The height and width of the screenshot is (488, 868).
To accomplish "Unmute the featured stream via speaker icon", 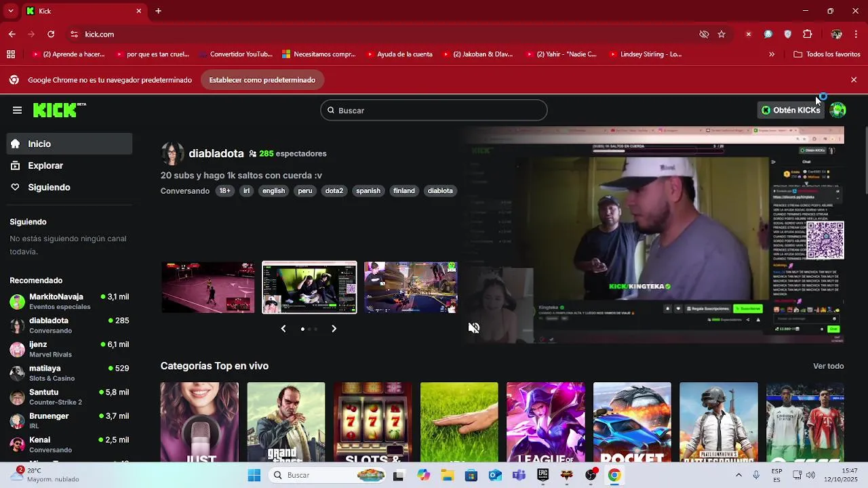I will (474, 328).
